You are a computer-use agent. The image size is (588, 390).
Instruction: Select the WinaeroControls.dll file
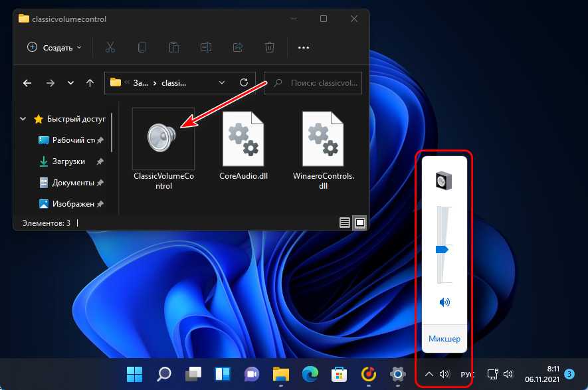[x=323, y=138]
